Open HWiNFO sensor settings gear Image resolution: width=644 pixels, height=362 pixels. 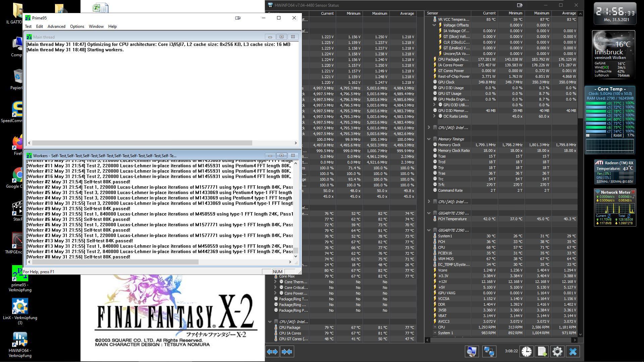(x=557, y=352)
